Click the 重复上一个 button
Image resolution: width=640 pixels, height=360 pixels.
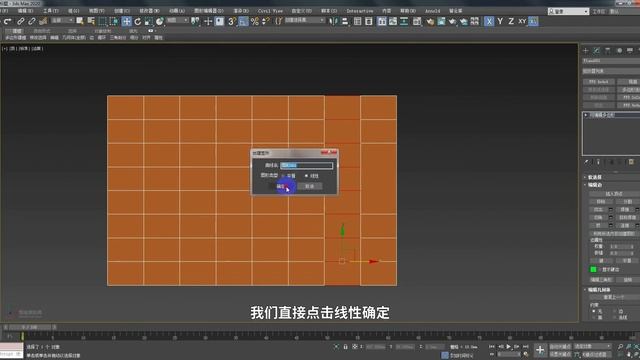pyautogui.click(x=614, y=297)
